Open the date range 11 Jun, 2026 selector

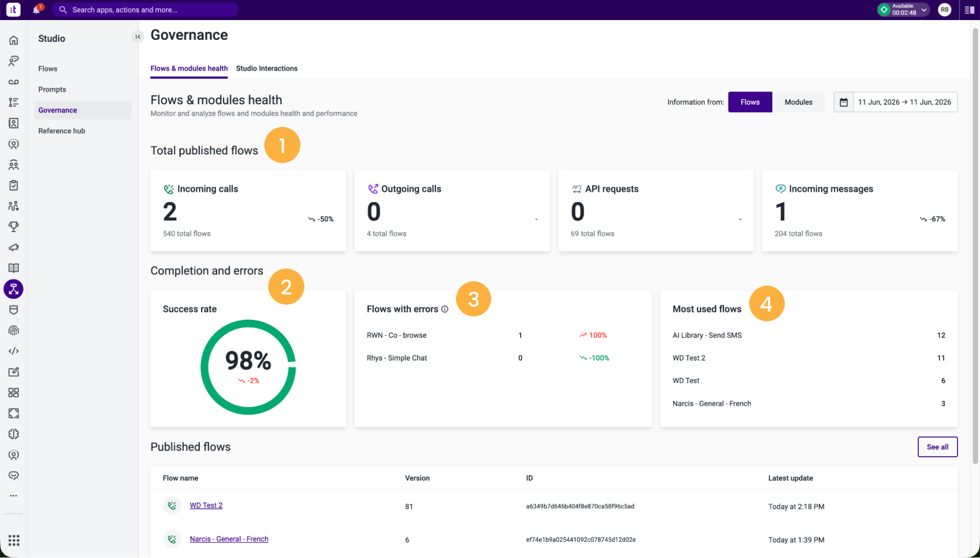[x=905, y=102]
